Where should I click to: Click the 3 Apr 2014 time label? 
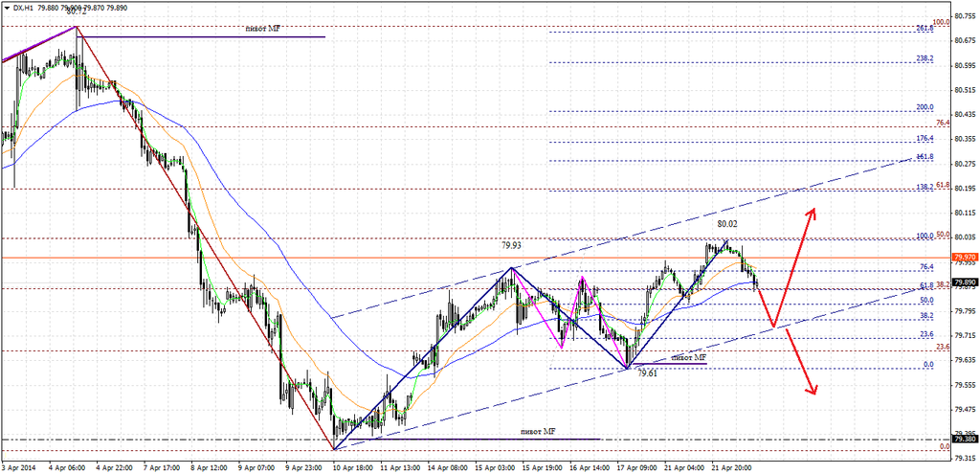(17, 467)
